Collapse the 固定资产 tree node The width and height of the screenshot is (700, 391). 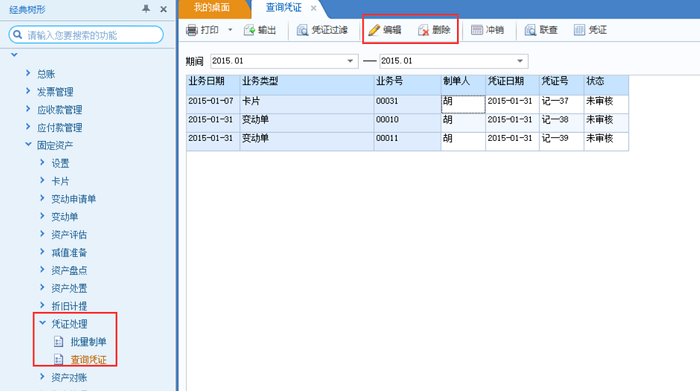click(28, 145)
